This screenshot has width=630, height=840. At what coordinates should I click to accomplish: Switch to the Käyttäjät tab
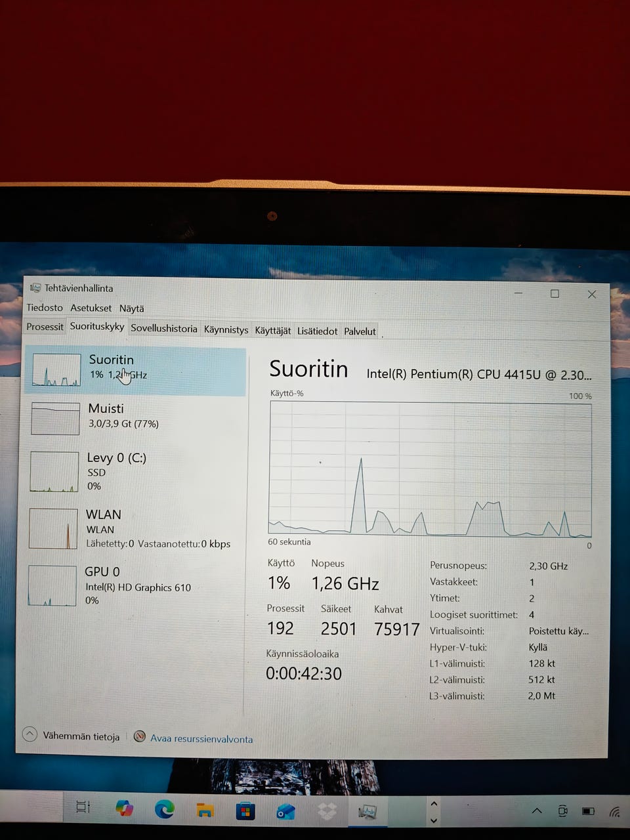pos(272,330)
